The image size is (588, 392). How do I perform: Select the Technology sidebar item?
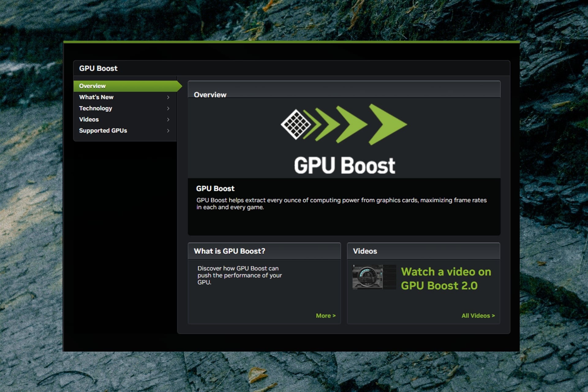(95, 108)
